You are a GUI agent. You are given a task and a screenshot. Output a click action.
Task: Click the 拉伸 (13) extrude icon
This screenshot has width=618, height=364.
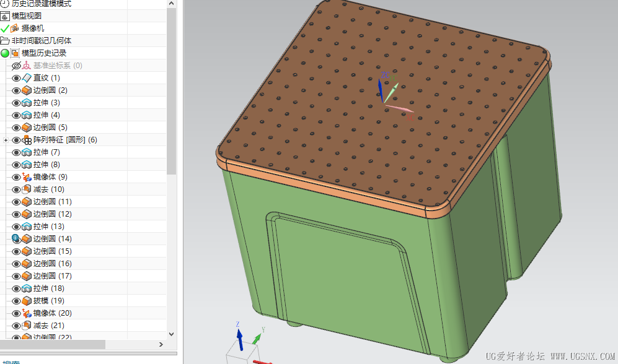[27, 227]
